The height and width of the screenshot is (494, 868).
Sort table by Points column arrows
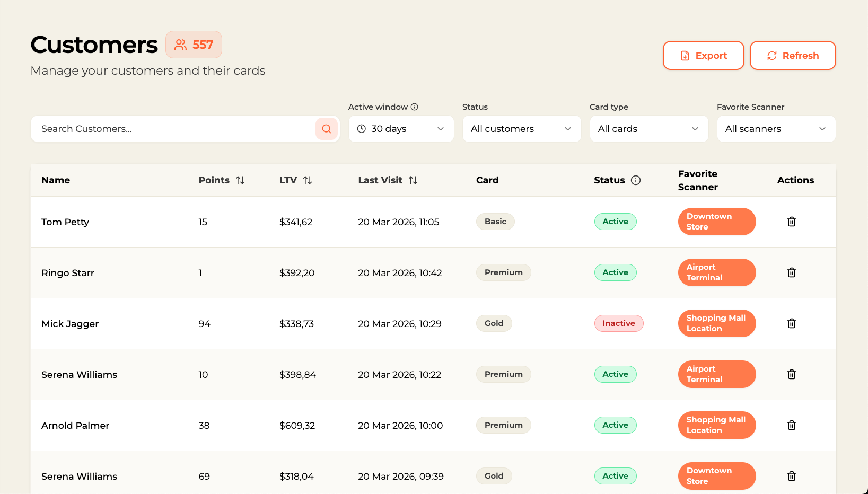point(240,180)
